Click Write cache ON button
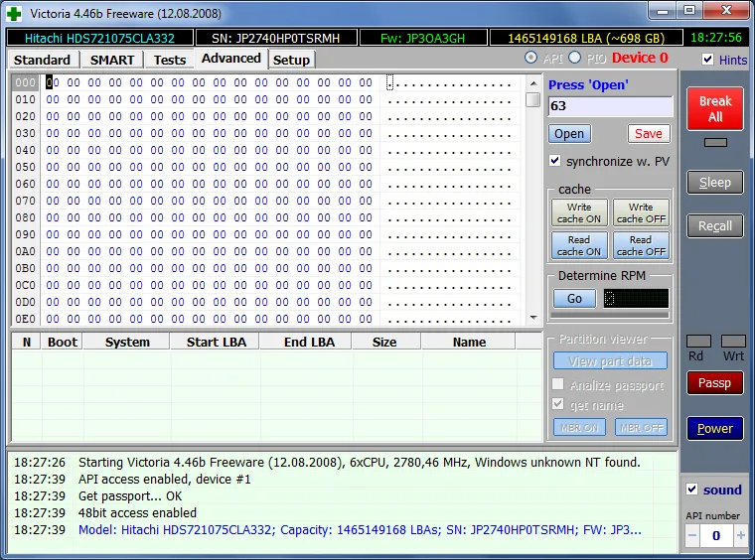The image size is (755, 560). [579, 212]
